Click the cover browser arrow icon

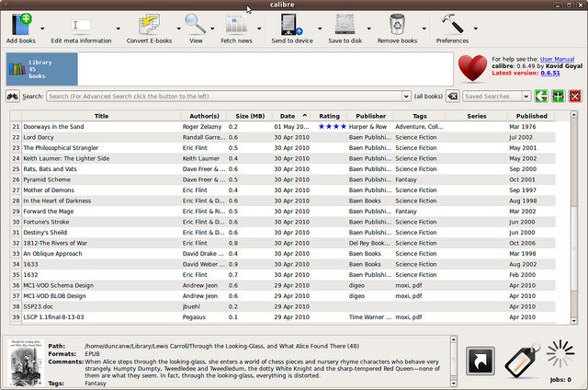tap(481, 361)
